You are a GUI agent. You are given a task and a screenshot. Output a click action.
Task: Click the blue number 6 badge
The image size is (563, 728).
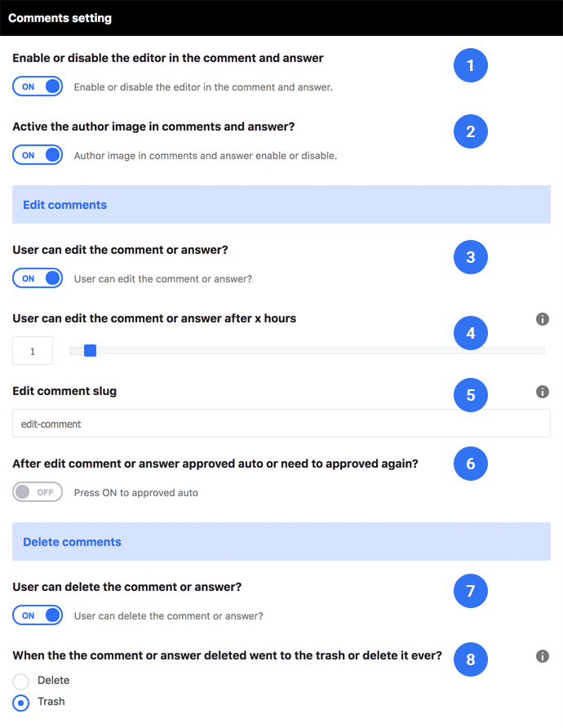pyautogui.click(x=471, y=464)
